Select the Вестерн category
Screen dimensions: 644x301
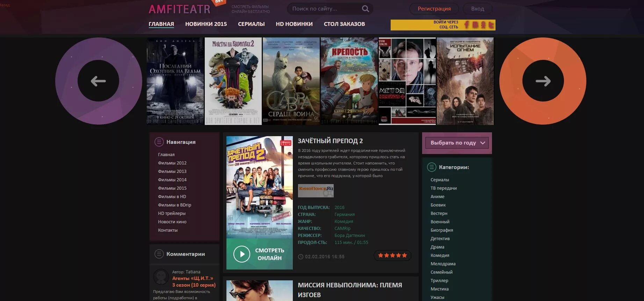[439, 213]
